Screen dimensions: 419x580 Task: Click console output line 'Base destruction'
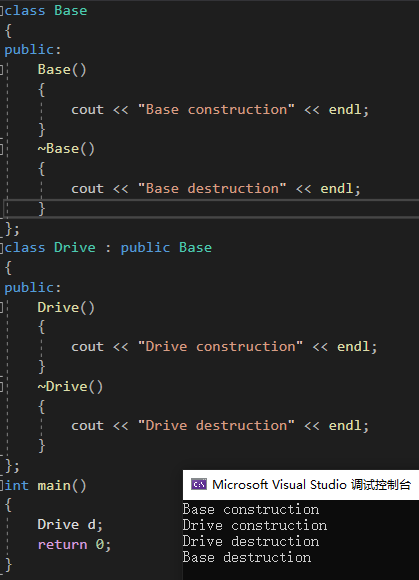pos(247,557)
